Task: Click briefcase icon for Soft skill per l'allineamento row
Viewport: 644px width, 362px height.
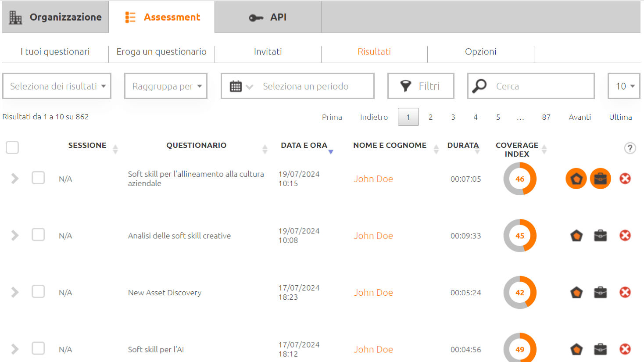Action: coord(601,179)
